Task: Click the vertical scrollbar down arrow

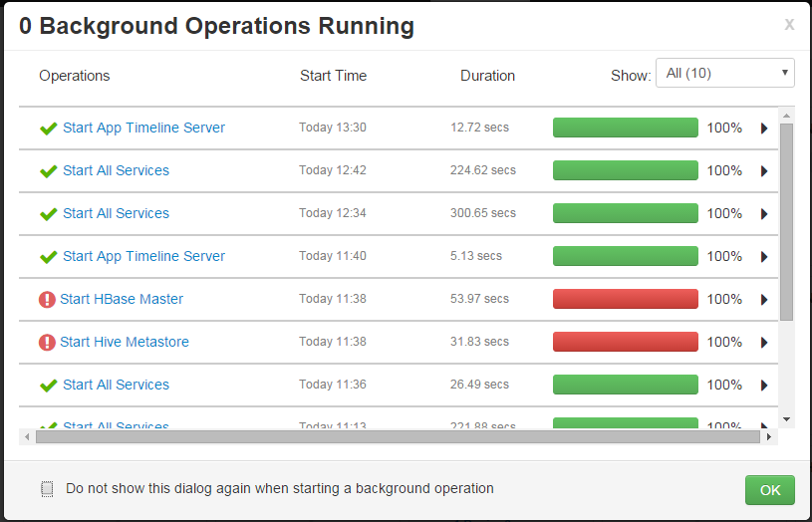Action: [787, 419]
